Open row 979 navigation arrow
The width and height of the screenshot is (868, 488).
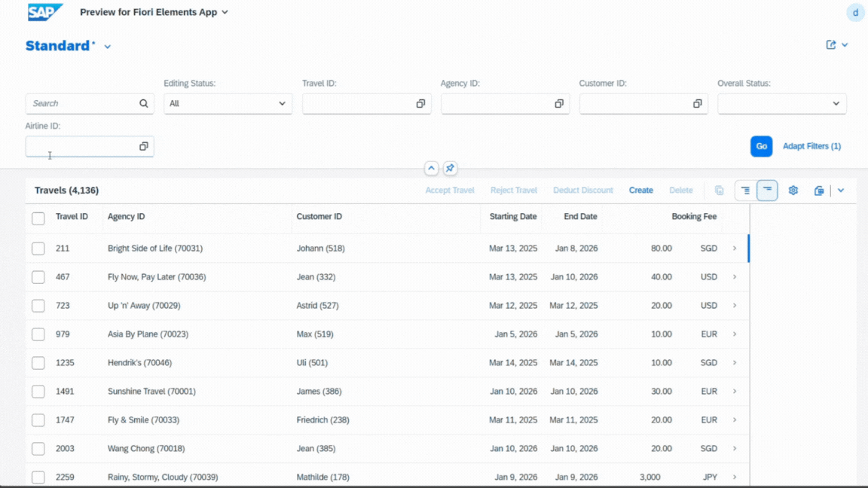pyautogui.click(x=735, y=334)
